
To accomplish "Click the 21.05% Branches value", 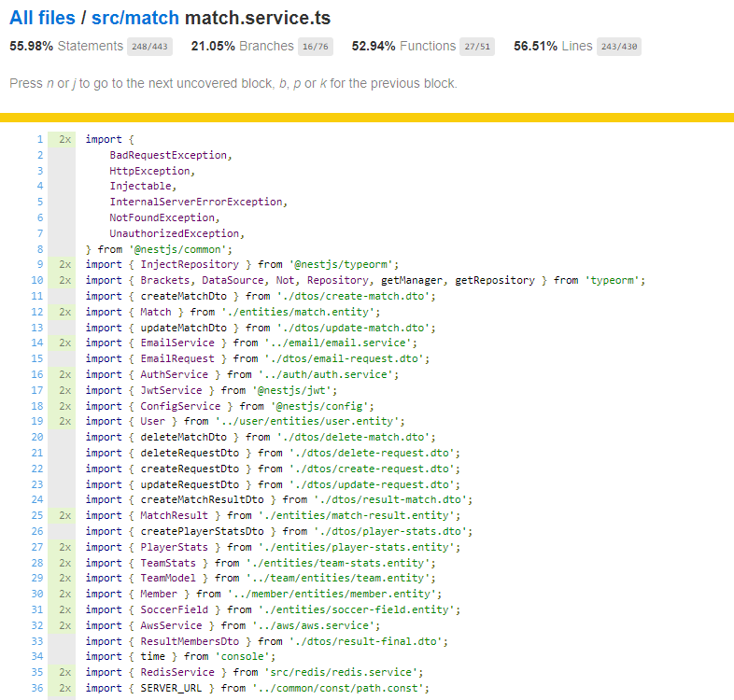I will click(x=213, y=46).
